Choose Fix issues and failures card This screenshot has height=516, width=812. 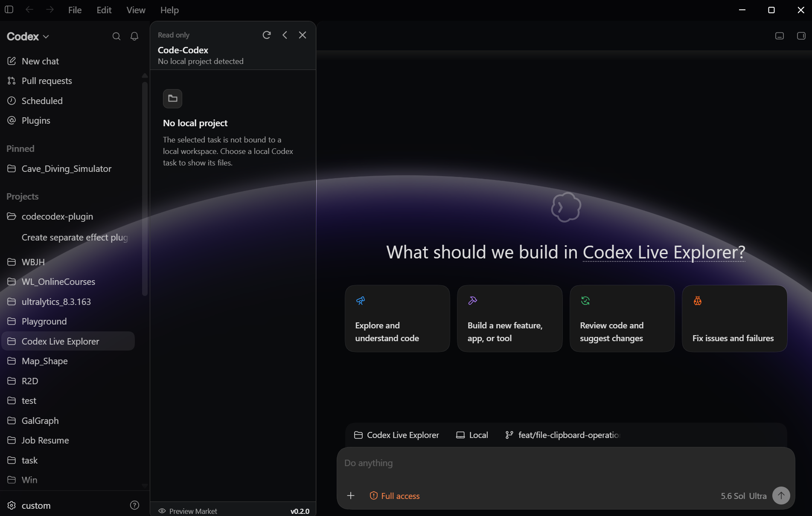tap(734, 319)
